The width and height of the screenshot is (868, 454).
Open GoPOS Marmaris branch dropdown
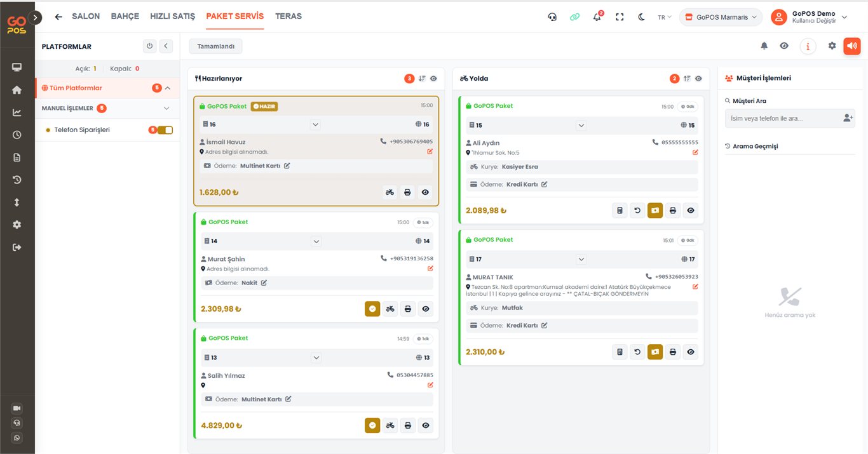[721, 17]
